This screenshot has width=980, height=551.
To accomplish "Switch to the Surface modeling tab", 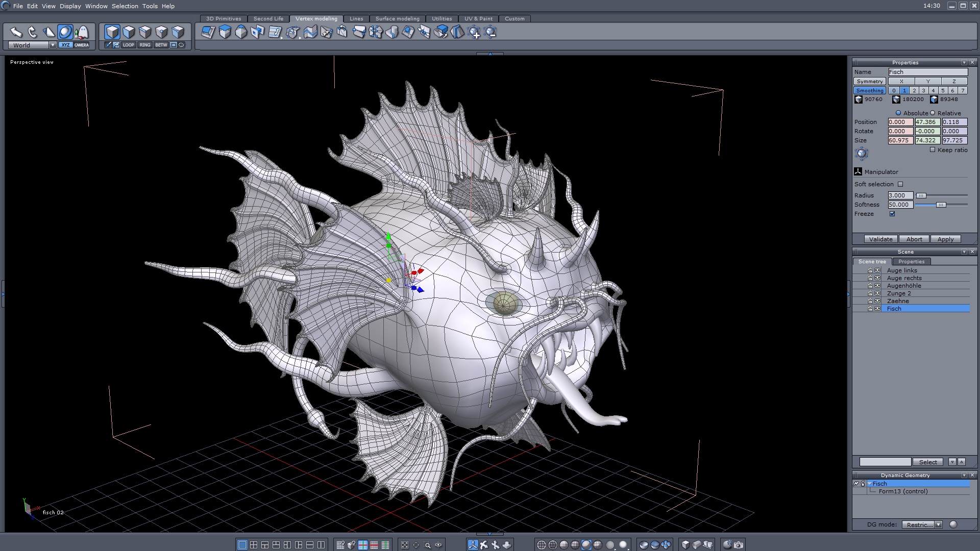I will [x=397, y=18].
